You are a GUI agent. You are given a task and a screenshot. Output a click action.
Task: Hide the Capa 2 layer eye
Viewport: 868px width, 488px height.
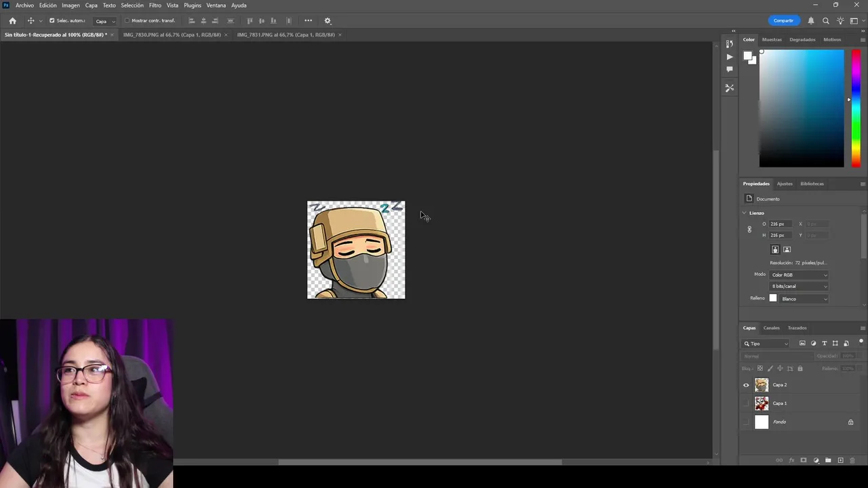click(746, 385)
